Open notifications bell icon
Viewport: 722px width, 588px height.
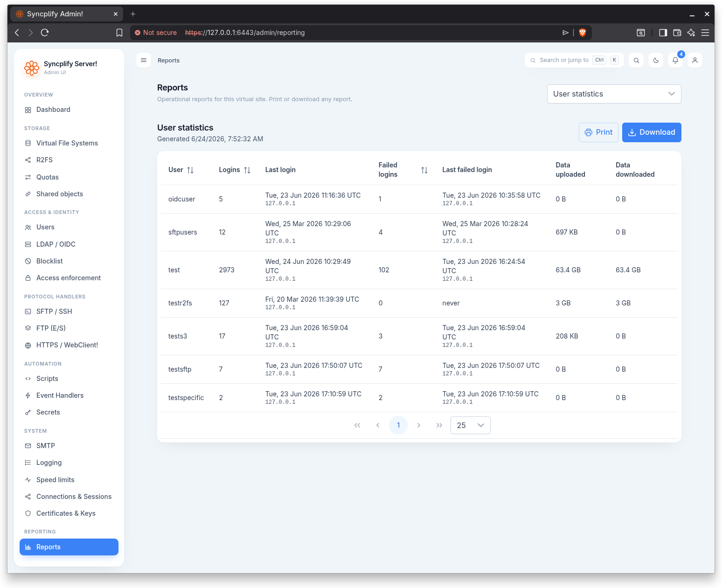pyautogui.click(x=675, y=60)
